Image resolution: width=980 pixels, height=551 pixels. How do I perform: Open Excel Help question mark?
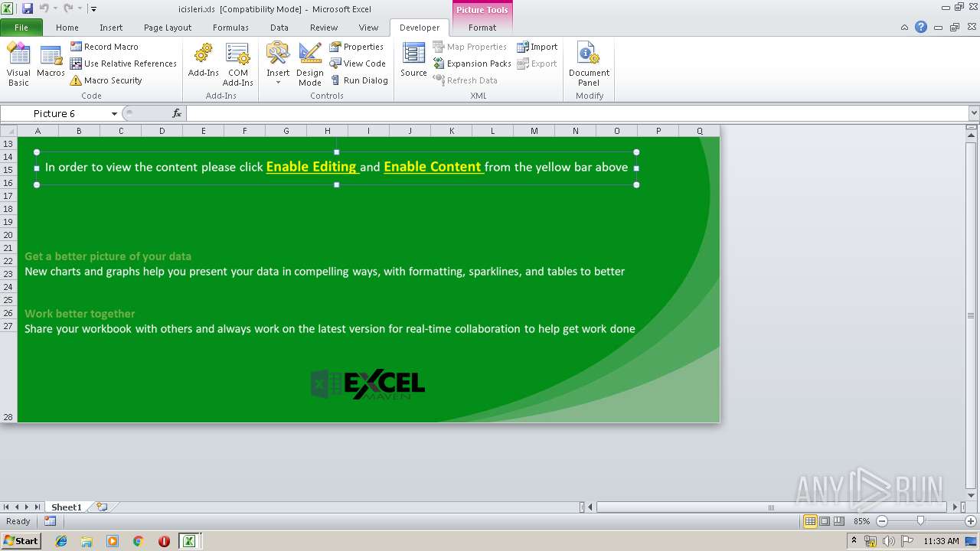921,27
